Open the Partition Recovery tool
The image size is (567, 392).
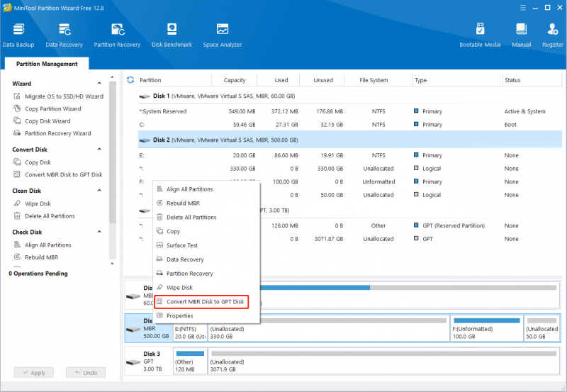pyautogui.click(x=117, y=35)
